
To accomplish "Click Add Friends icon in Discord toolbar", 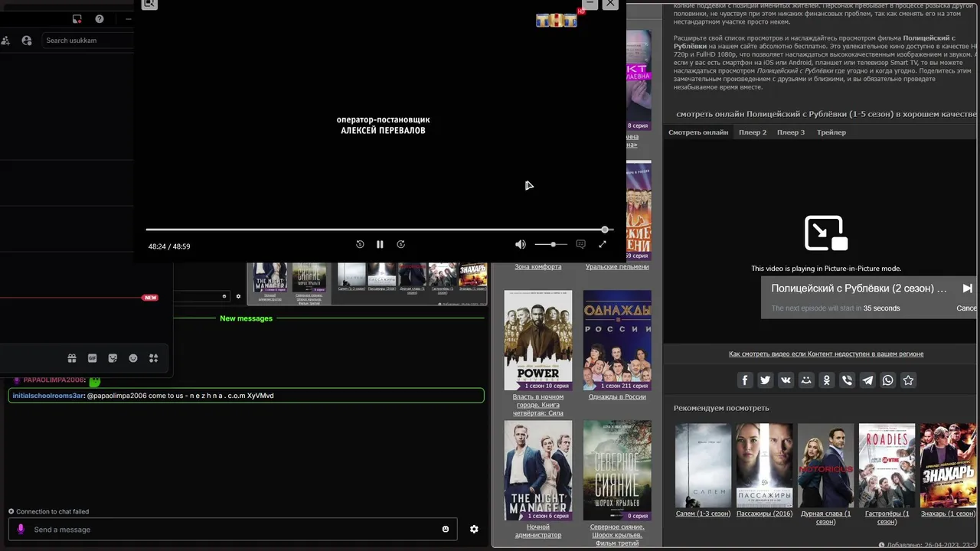I will (x=5, y=41).
